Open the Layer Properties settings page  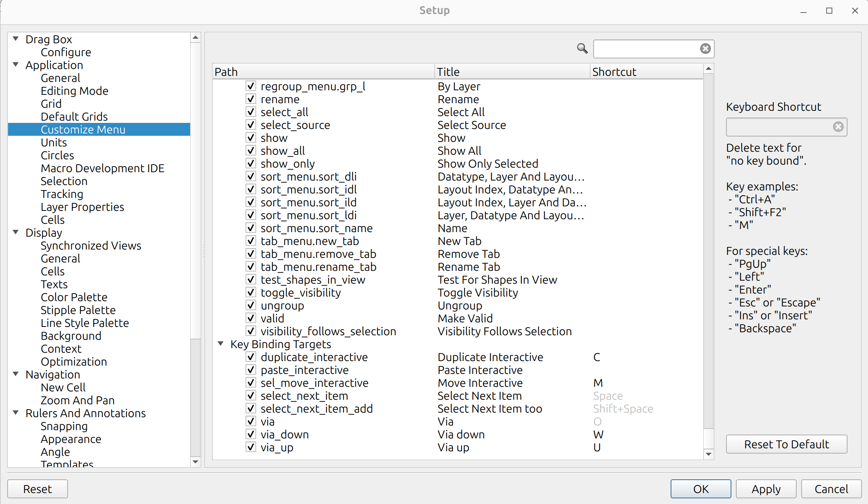(x=82, y=207)
